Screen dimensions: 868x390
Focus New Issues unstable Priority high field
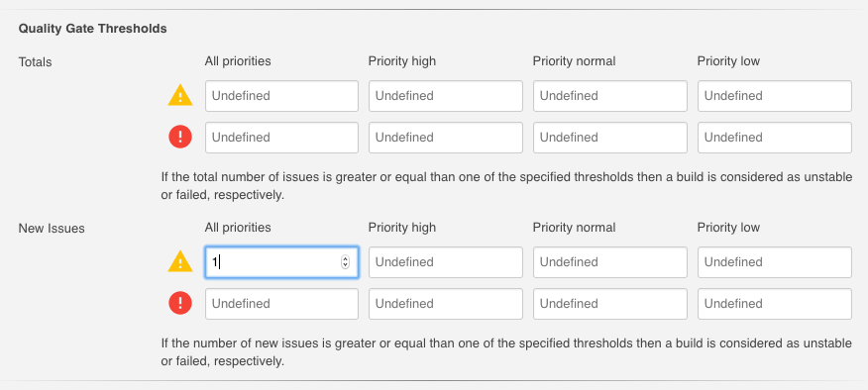pos(446,262)
